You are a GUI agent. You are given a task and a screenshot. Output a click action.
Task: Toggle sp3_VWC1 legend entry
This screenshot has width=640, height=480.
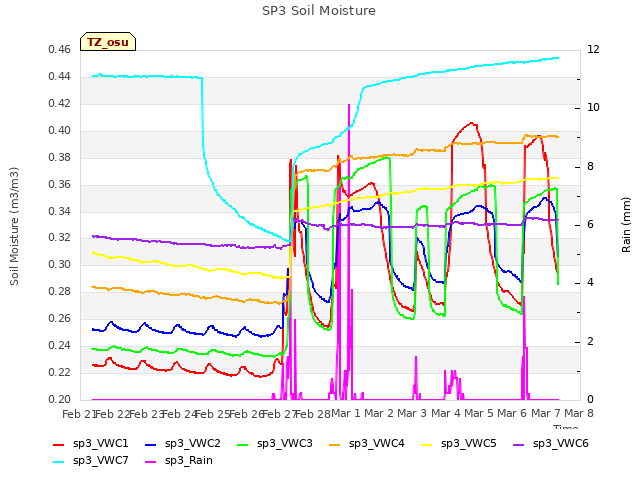click(x=91, y=444)
